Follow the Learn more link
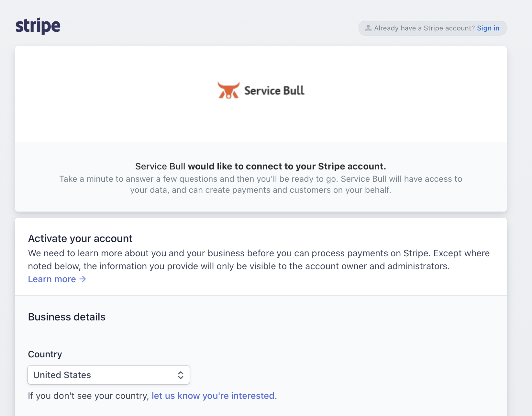Image resolution: width=532 pixels, height=416 pixels. pos(57,279)
